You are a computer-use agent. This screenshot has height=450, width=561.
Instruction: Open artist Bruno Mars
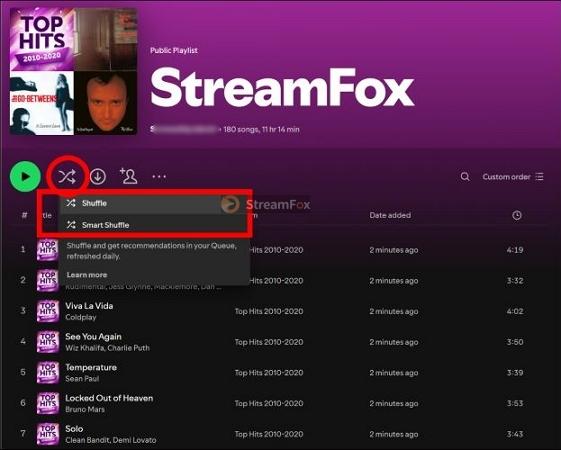(85, 410)
